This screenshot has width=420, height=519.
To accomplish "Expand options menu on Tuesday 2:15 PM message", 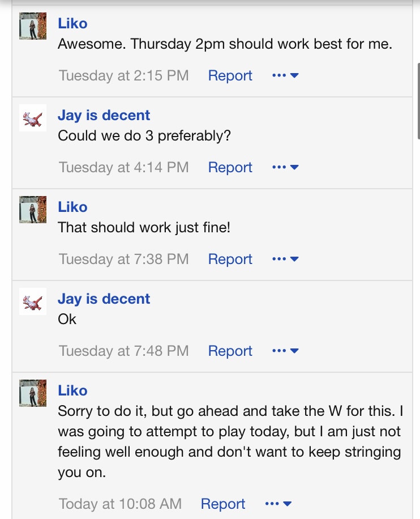I will [x=285, y=75].
